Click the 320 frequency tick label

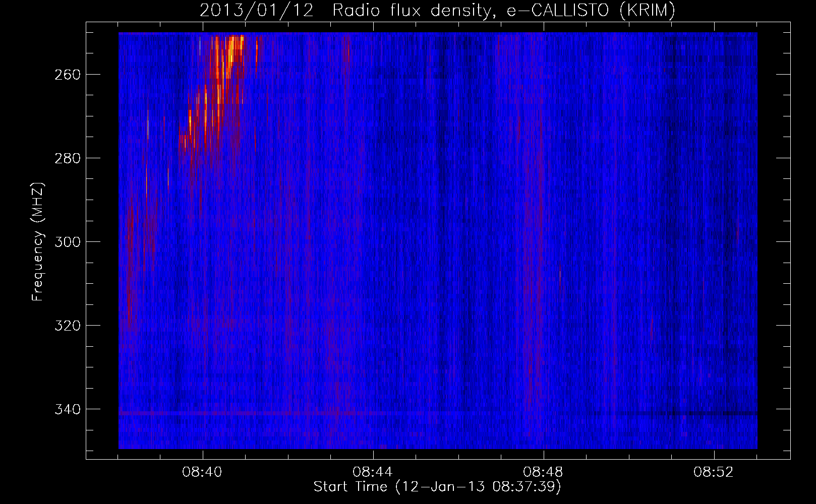[x=68, y=326]
